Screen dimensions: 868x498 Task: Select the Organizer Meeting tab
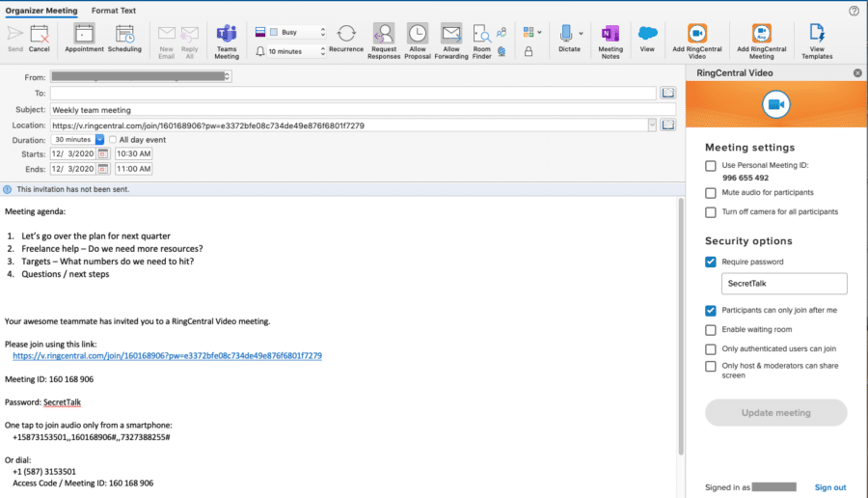pos(42,10)
